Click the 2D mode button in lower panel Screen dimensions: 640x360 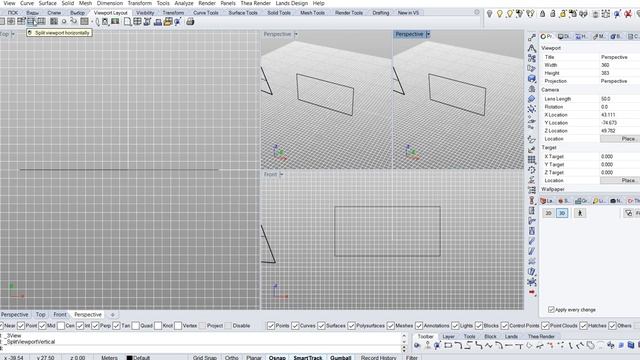549,213
